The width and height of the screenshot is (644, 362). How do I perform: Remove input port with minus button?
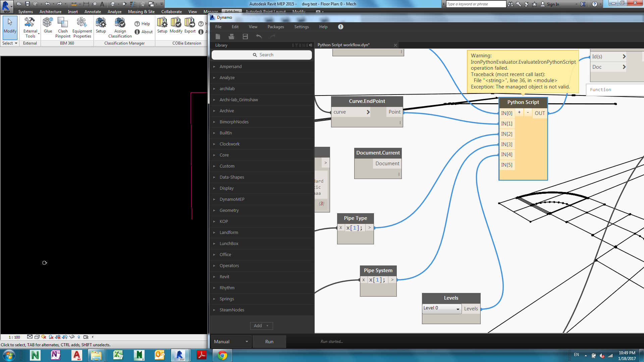tap(528, 113)
